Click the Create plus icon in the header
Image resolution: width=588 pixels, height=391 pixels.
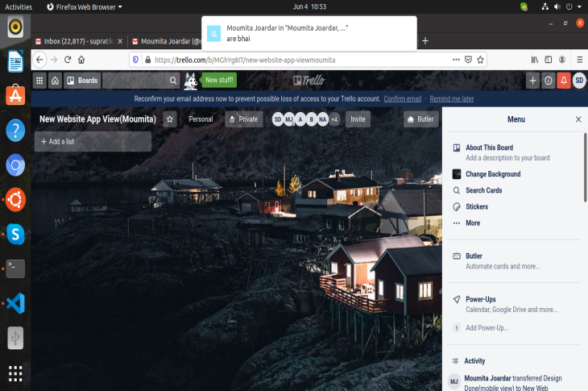(x=532, y=81)
